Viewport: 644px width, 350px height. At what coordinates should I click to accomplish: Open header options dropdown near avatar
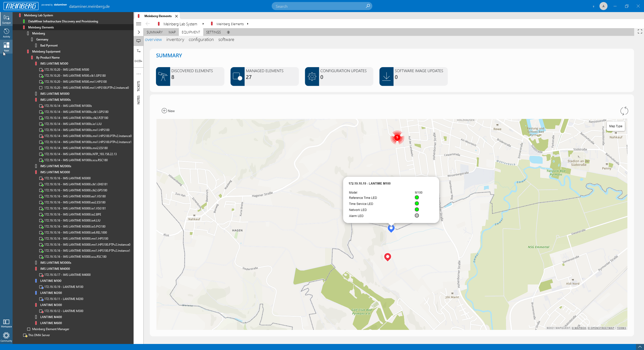coord(593,6)
